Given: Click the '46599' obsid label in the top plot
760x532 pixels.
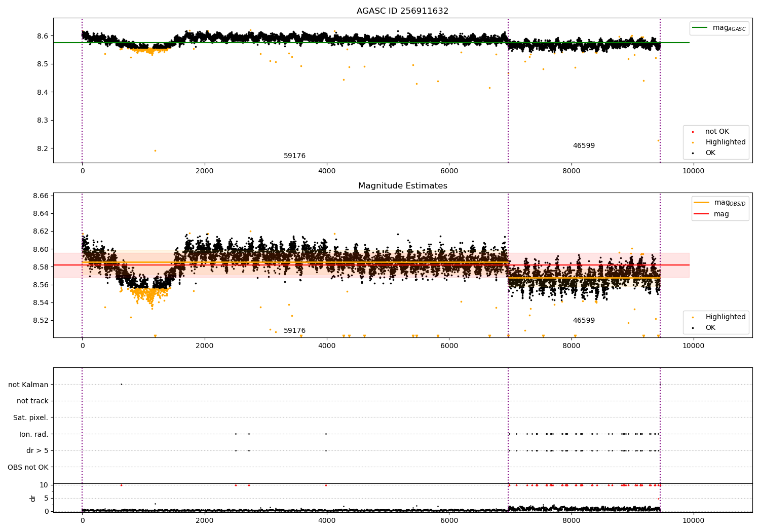Looking at the screenshot, I should (584, 146).
